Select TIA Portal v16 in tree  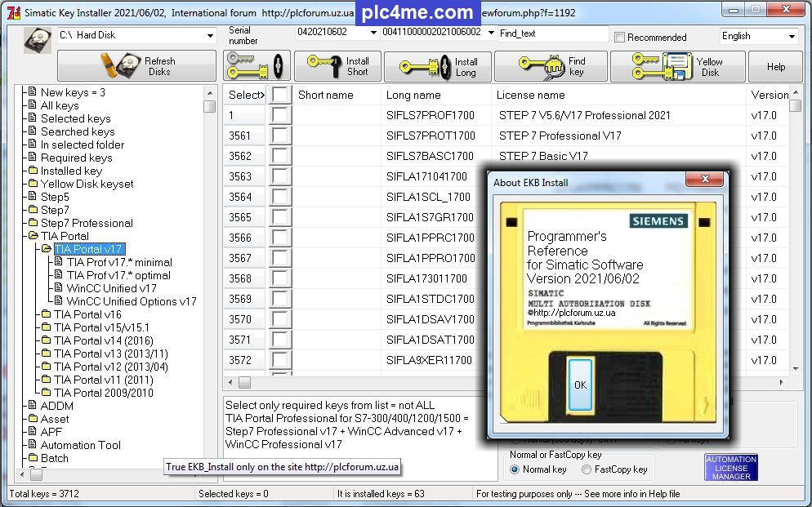(x=87, y=314)
